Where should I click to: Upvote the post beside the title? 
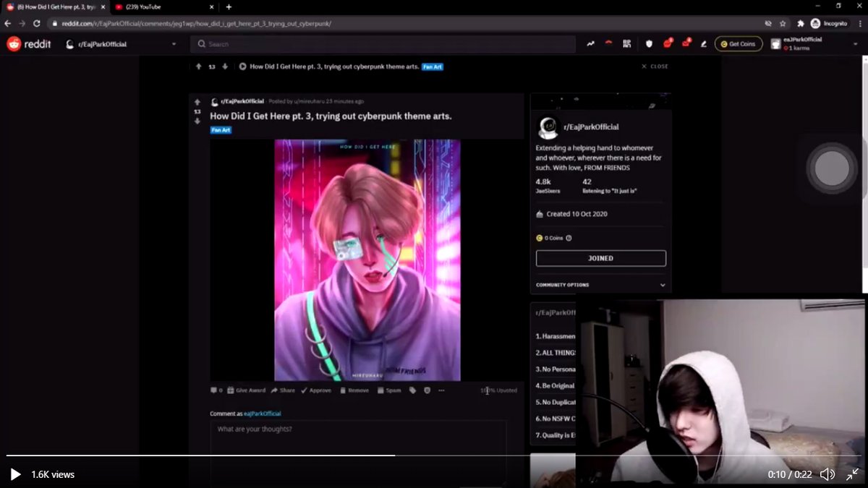pos(197,102)
